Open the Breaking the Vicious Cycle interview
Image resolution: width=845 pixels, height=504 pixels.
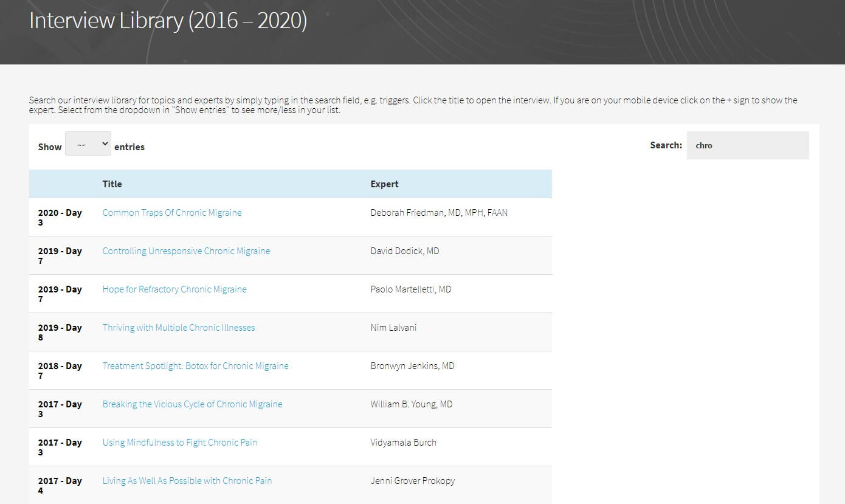click(192, 404)
